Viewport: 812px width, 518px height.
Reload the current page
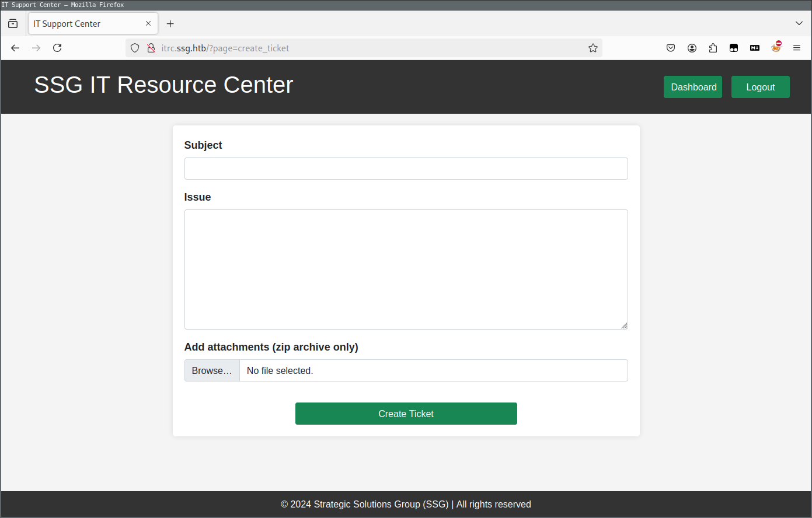point(57,48)
